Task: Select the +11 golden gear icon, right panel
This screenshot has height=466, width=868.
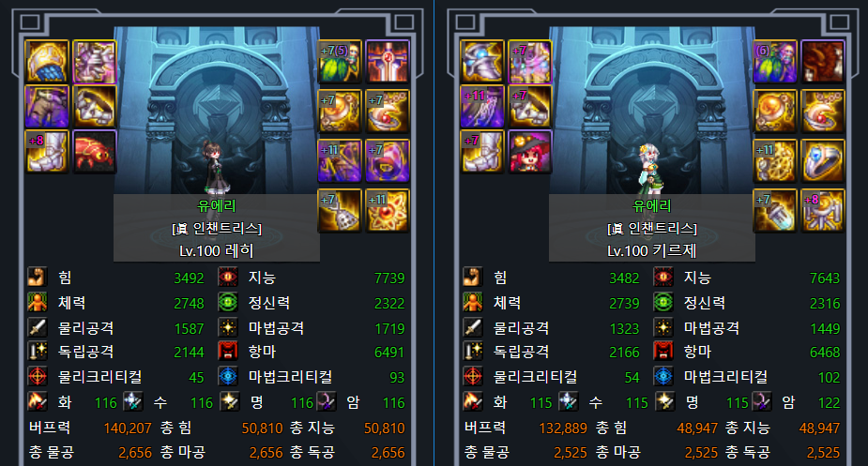Action: (x=775, y=161)
